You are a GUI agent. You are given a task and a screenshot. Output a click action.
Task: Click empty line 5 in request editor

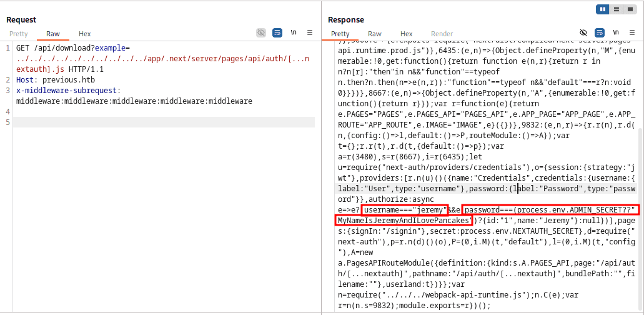[x=162, y=122]
